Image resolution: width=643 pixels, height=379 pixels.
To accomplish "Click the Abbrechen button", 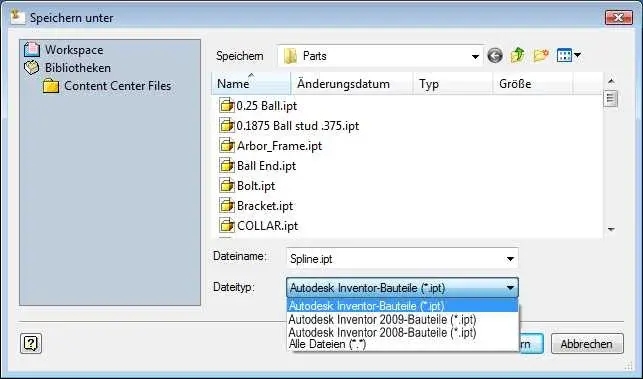I will (587, 344).
